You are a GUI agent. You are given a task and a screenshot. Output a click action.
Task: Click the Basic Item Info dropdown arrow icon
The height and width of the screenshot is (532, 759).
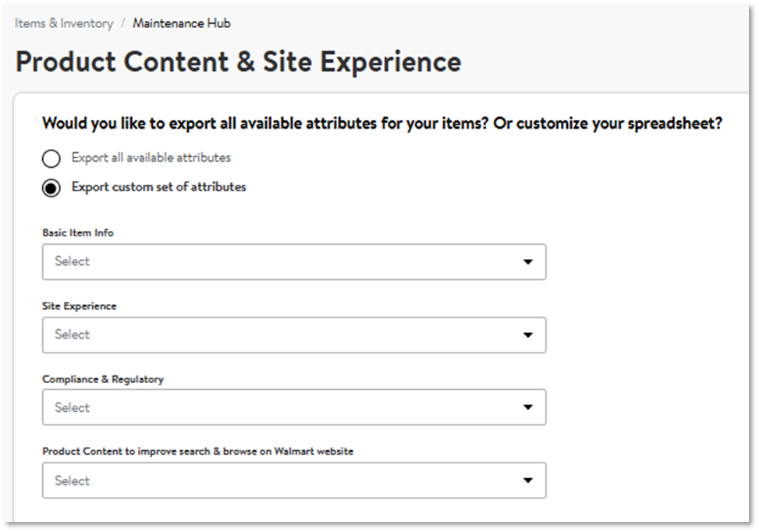tap(528, 262)
